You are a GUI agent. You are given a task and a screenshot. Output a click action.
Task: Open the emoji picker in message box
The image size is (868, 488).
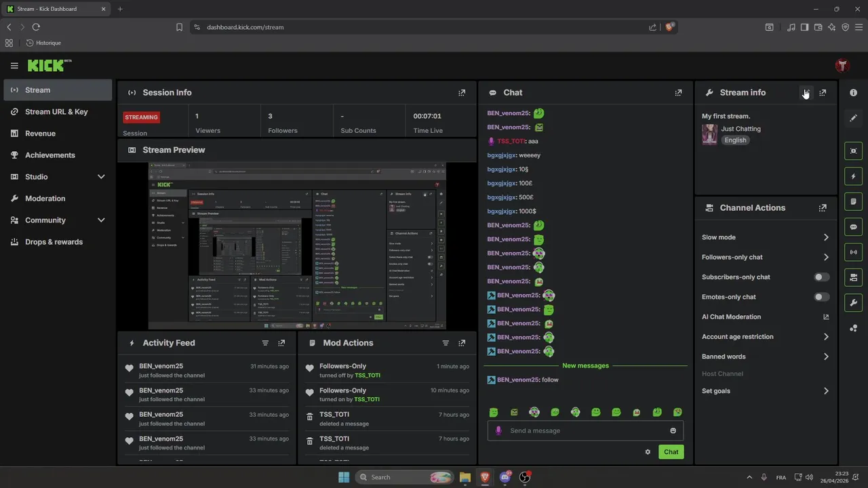673,430
